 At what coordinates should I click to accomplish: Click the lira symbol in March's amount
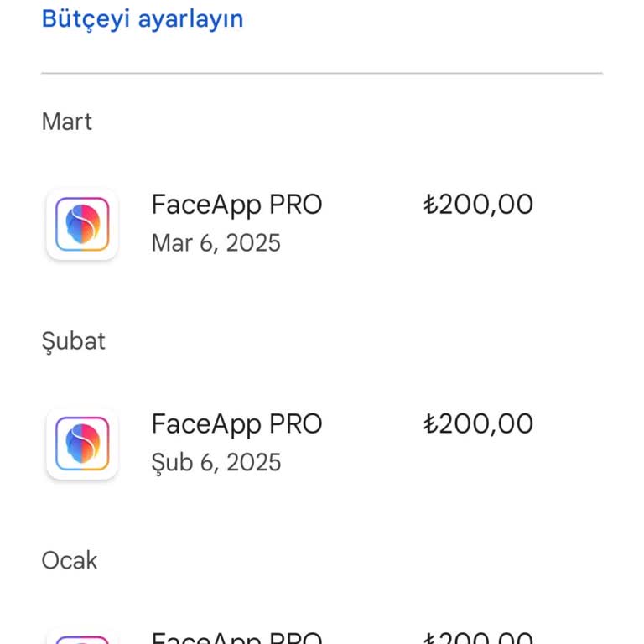click(x=431, y=205)
